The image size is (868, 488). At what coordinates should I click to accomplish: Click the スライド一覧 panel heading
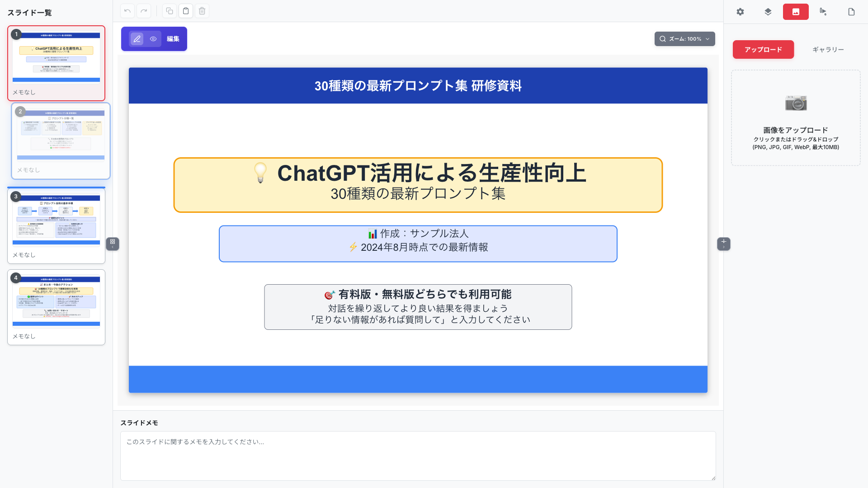29,13
